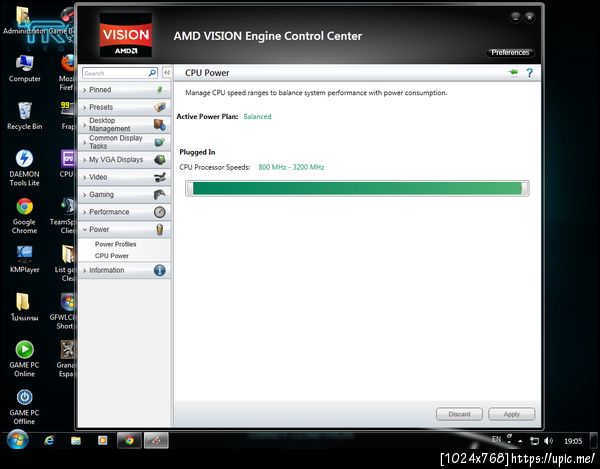The width and height of the screenshot is (600, 469).
Task: Click the Performance gauge icon
Action: 160,212
